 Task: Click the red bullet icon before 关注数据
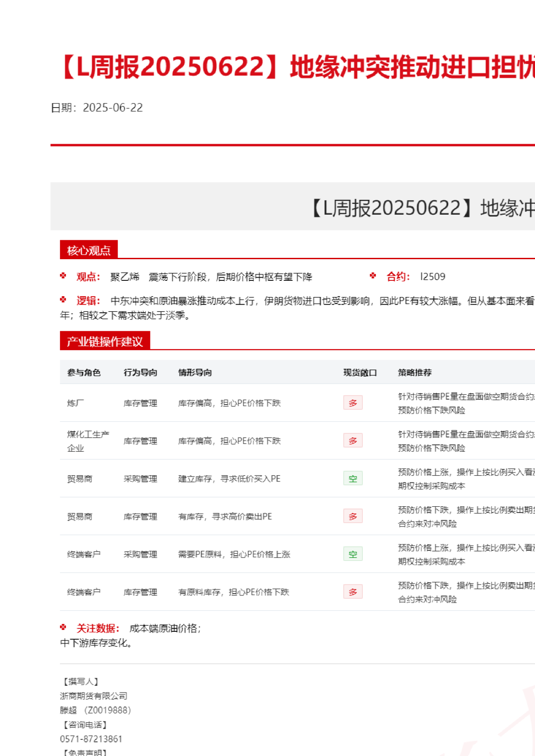pos(63,627)
